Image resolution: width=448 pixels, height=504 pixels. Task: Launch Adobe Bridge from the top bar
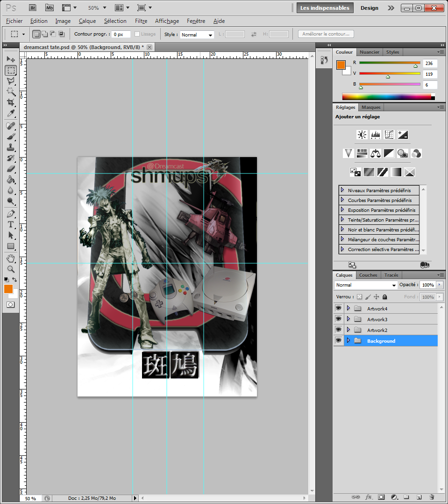tap(33, 8)
